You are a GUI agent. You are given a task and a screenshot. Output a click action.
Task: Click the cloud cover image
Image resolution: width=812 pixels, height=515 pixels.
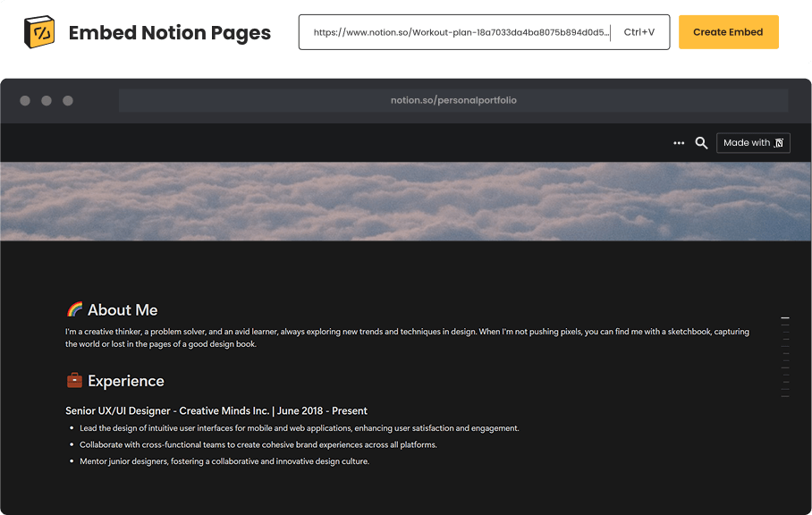(x=406, y=201)
